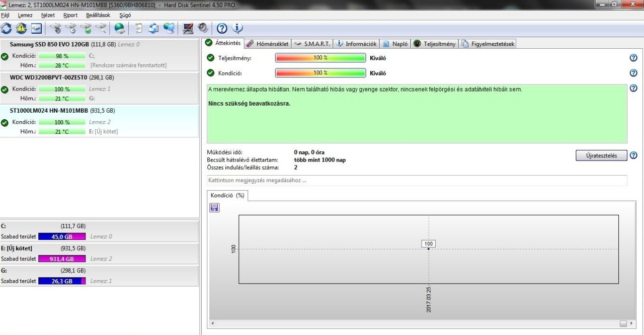Click the C: drive 45,0 GB free space bar
The image size is (644, 335).
62,236
